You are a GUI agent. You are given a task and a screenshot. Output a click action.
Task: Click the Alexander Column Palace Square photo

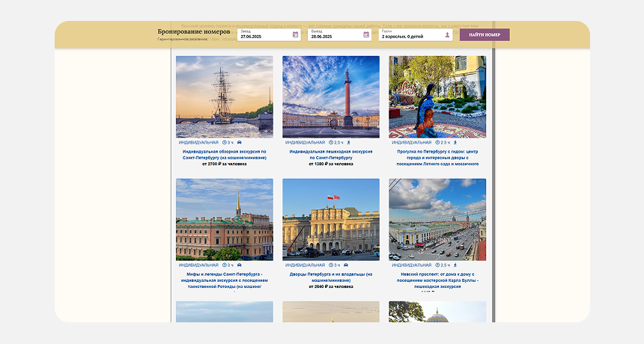(331, 96)
